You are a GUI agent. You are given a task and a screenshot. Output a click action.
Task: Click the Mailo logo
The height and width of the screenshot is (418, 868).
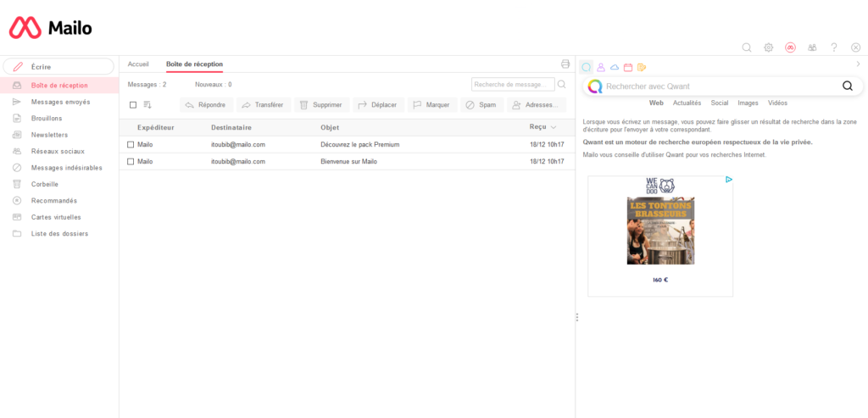point(50,27)
